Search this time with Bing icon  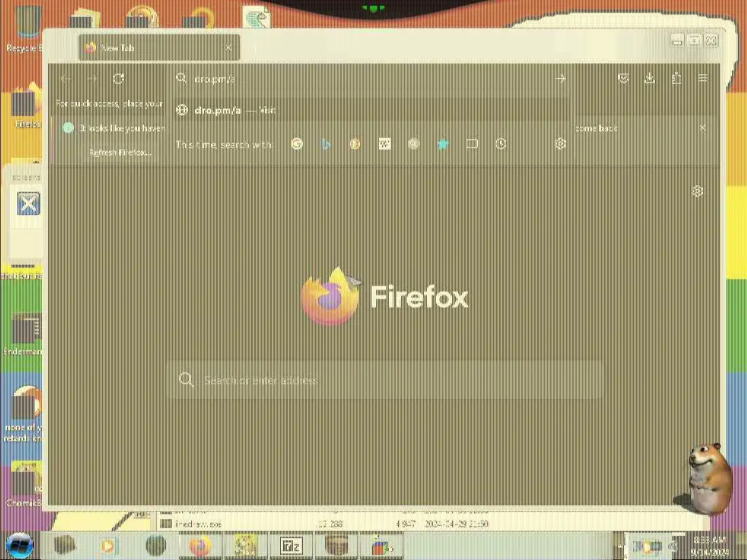pyautogui.click(x=326, y=144)
